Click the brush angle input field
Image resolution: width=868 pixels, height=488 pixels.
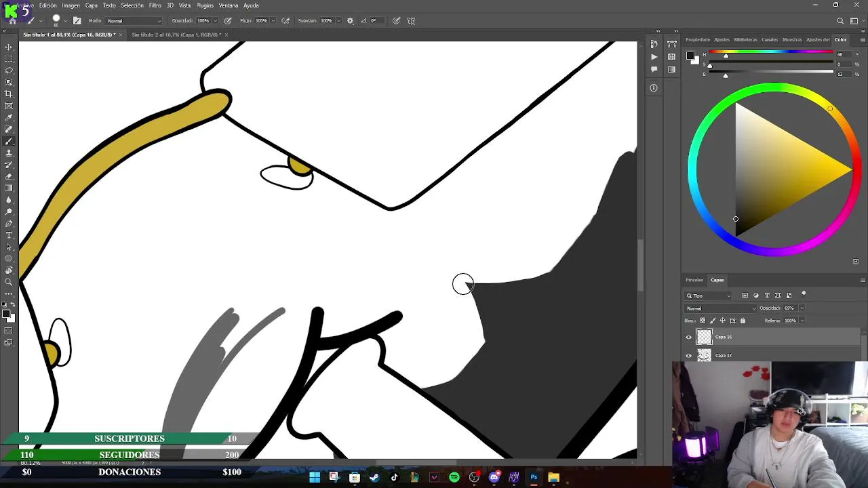click(x=376, y=21)
